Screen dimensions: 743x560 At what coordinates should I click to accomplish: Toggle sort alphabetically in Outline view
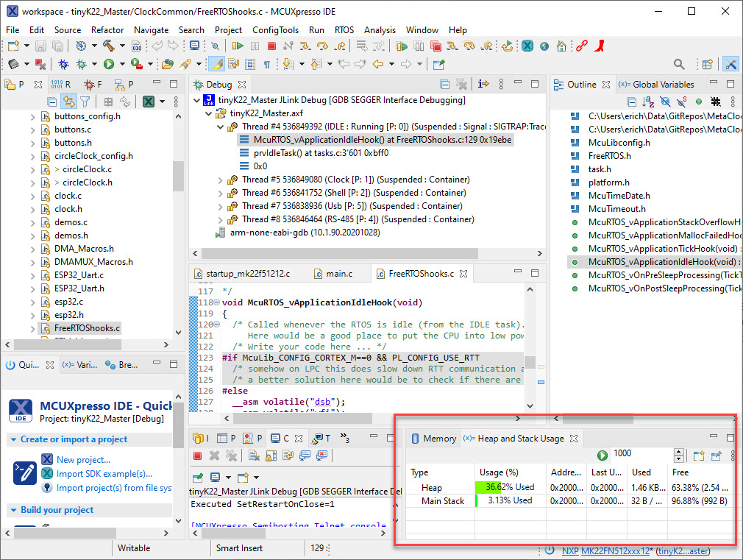coord(648,102)
